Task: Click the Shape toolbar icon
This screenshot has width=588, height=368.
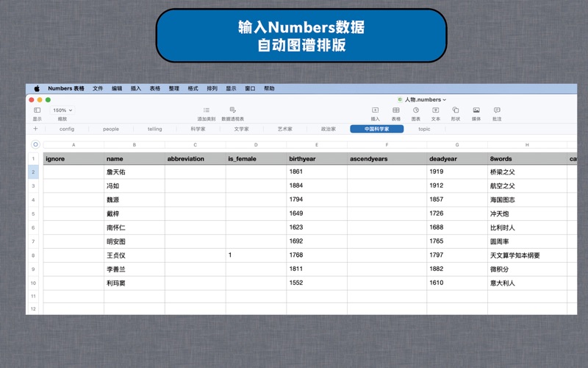Action: [x=456, y=110]
